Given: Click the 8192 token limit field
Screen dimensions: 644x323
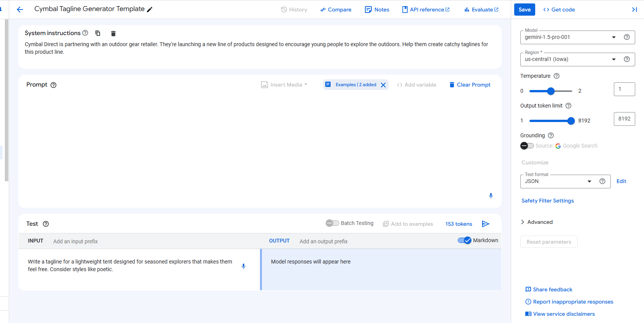Looking at the screenshot, I should pyautogui.click(x=624, y=119).
